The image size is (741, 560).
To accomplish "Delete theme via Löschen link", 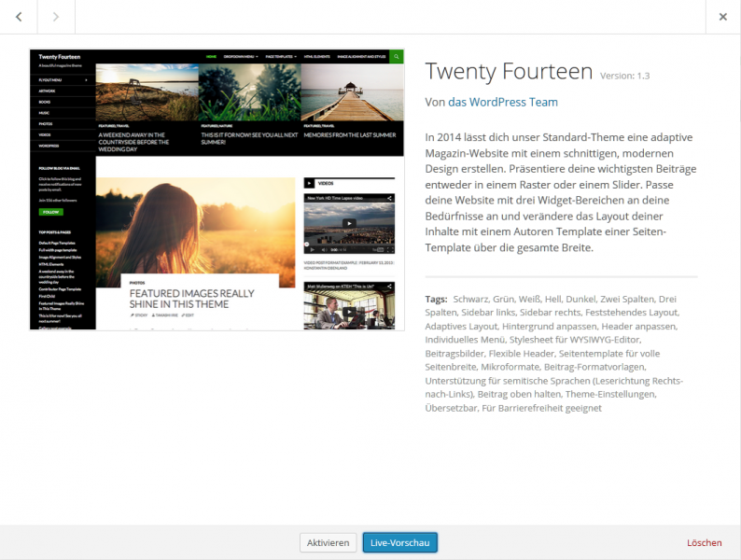I will point(704,542).
